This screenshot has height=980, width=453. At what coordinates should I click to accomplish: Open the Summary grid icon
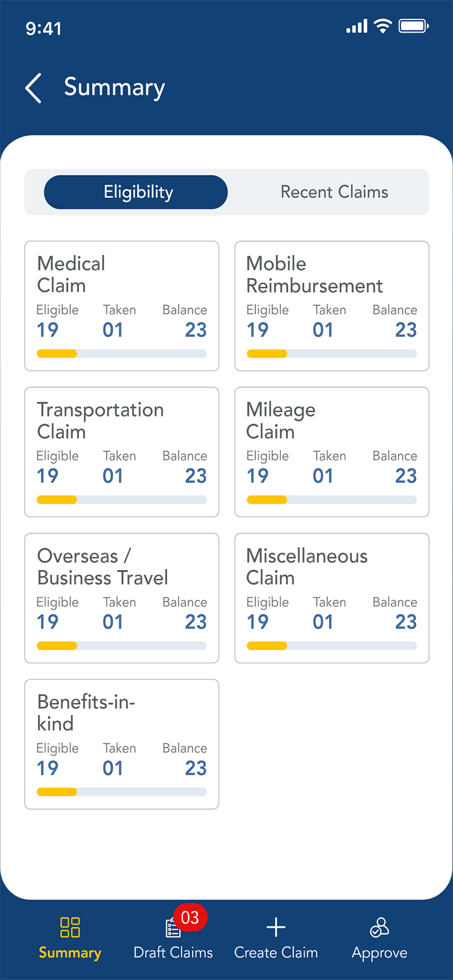point(70,927)
